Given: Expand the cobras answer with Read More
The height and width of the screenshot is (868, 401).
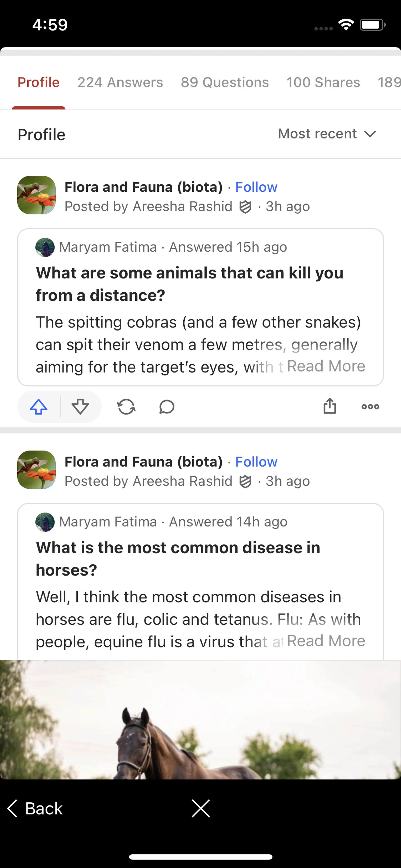Looking at the screenshot, I should tap(326, 366).
